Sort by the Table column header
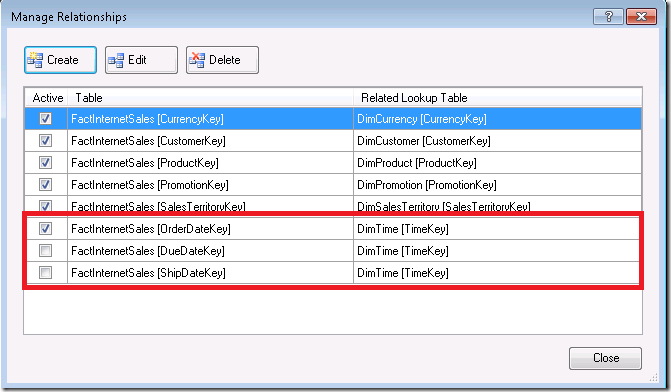 [x=210, y=98]
